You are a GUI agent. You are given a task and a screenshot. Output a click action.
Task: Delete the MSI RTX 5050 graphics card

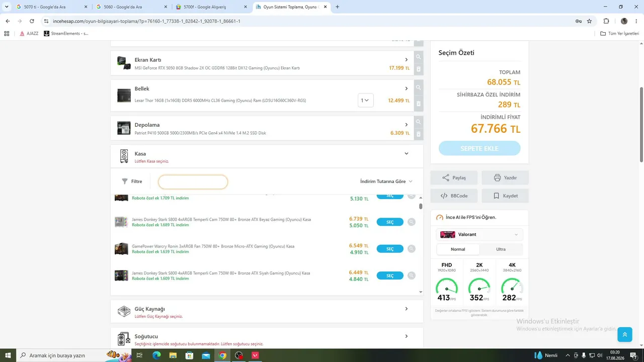418,69
